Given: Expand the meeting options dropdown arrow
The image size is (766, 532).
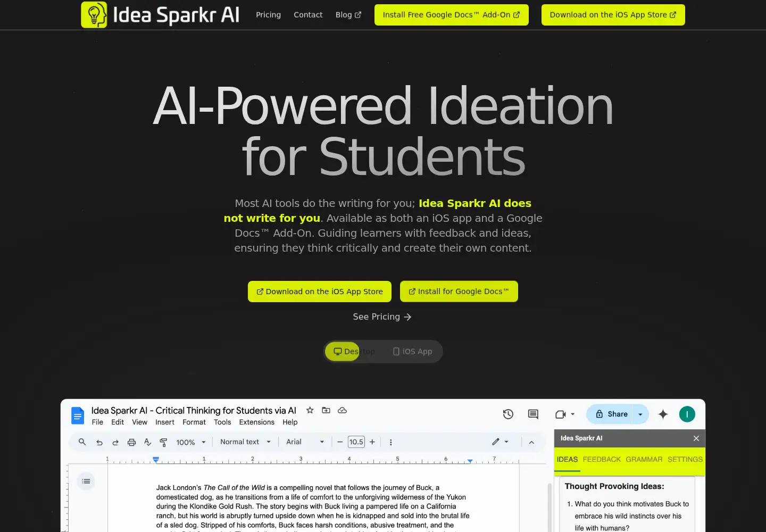Looking at the screenshot, I should (573, 414).
